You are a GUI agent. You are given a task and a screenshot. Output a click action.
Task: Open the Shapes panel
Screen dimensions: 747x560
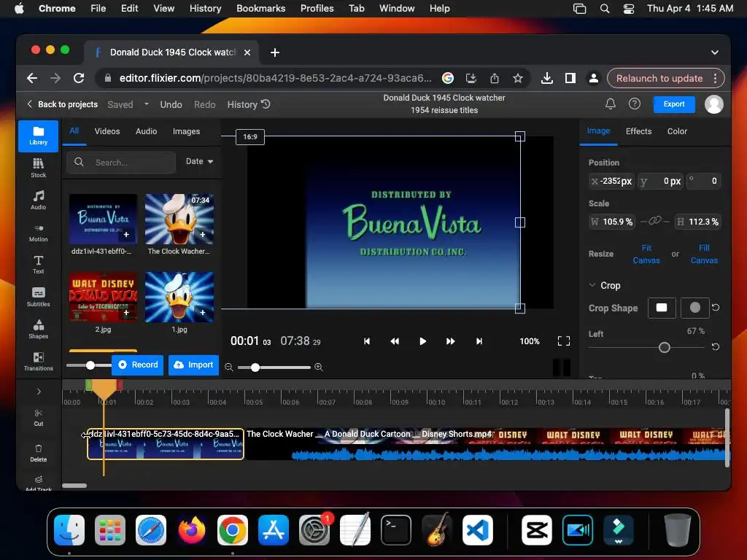(x=38, y=329)
